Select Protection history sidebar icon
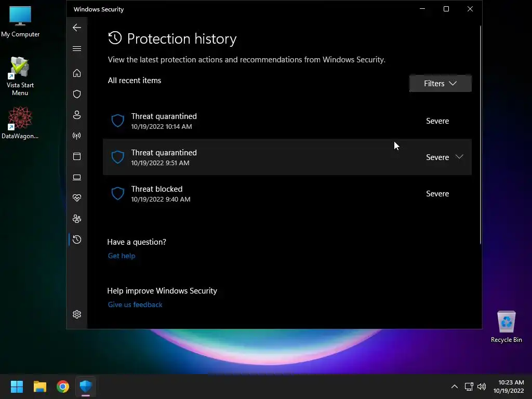The width and height of the screenshot is (532, 399). [x=77, y=240]
